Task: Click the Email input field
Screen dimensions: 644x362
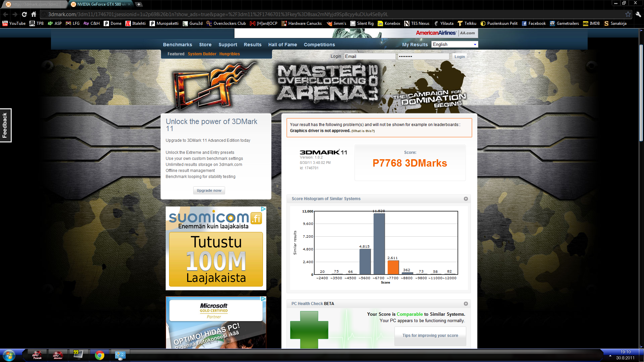Action: click(370, 56)
